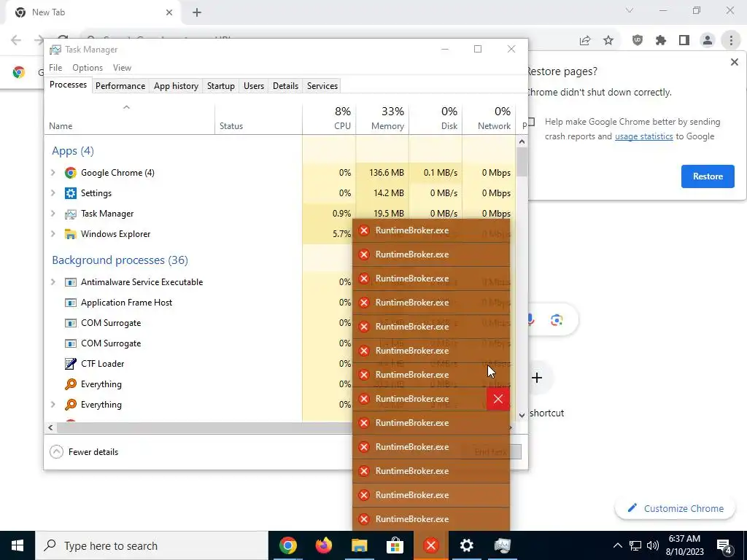Open Settings gear in the taskbar
Screen dimensions: 747x560
(x=466, y=545)
